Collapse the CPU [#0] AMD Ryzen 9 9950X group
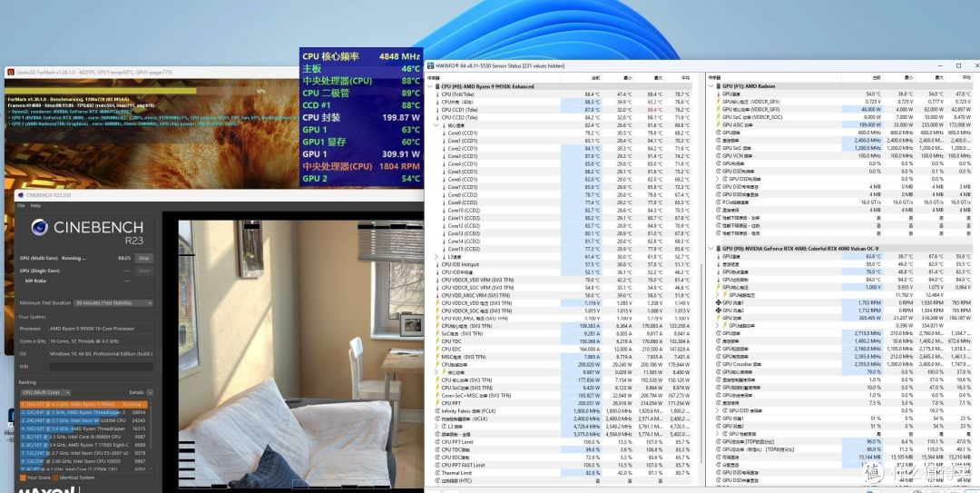 pos(430,86)
